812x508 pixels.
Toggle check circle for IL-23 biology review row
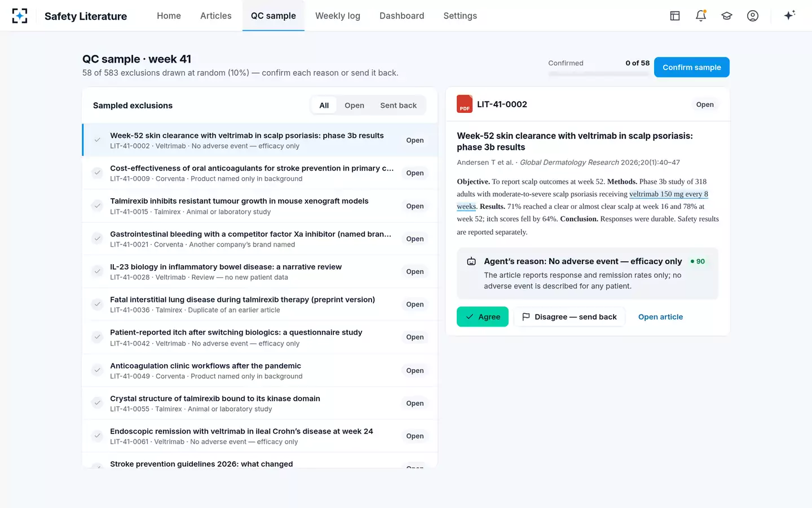pos(98,271)
